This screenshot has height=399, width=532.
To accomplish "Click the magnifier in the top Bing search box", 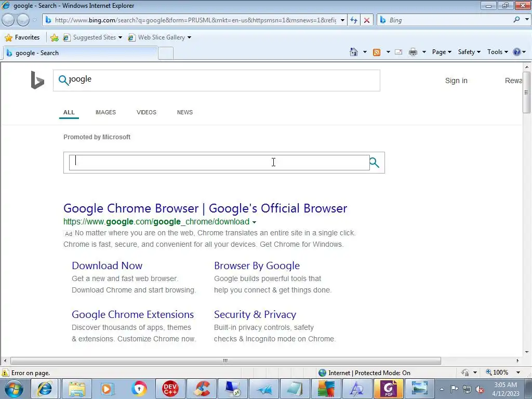I will (63, 80).
